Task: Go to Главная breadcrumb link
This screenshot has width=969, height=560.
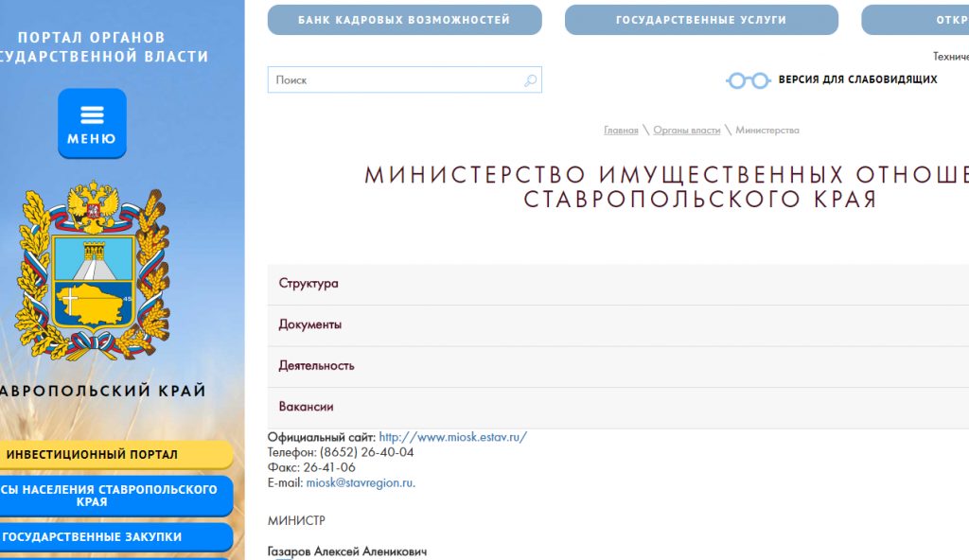Action: coord(621,131)
